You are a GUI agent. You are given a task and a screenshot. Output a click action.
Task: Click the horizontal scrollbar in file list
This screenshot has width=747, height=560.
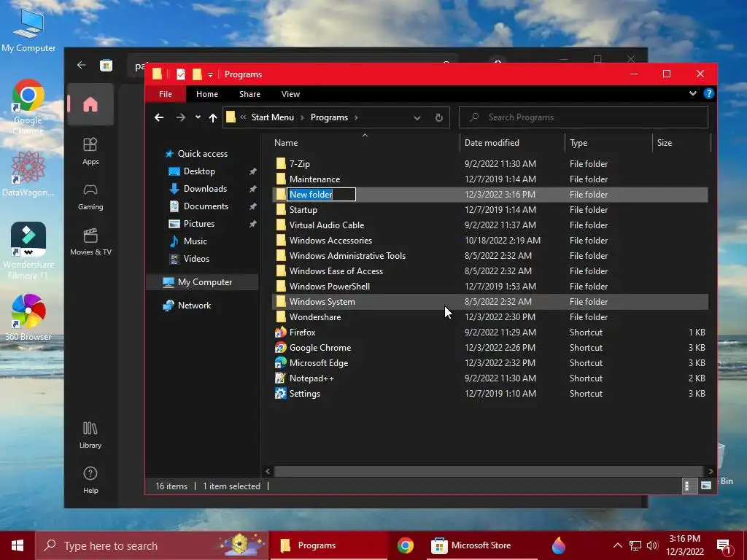[x=489, y=471]
